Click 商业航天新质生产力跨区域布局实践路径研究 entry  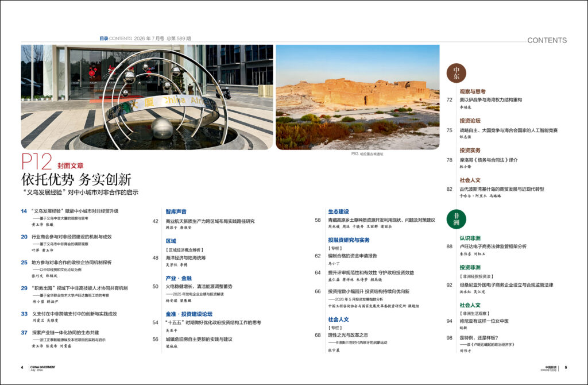[x=210, y=221]
